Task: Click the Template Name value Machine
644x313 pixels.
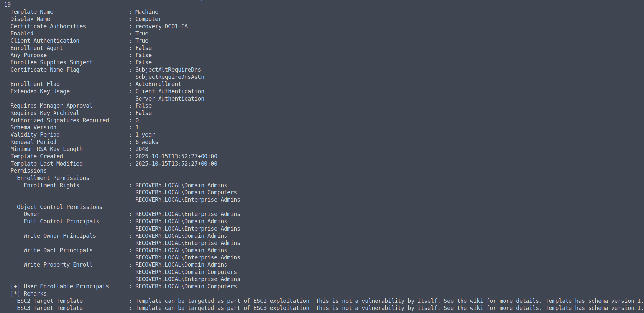Action: pos(147,12)
